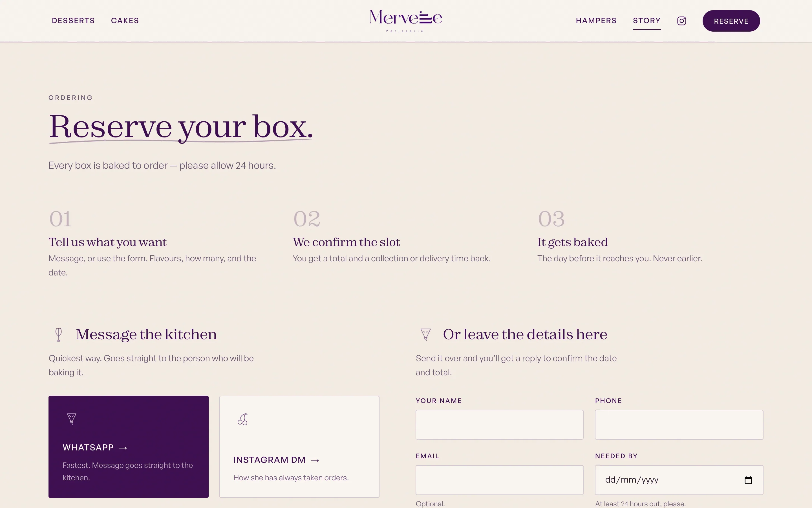Click the 'Tell us what you want' step title
This screenshot has height=508, width=812.
107,242
